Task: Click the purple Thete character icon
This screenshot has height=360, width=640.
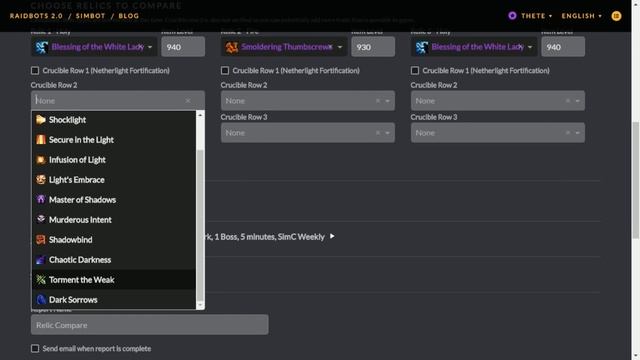Action: coord(512,16)
